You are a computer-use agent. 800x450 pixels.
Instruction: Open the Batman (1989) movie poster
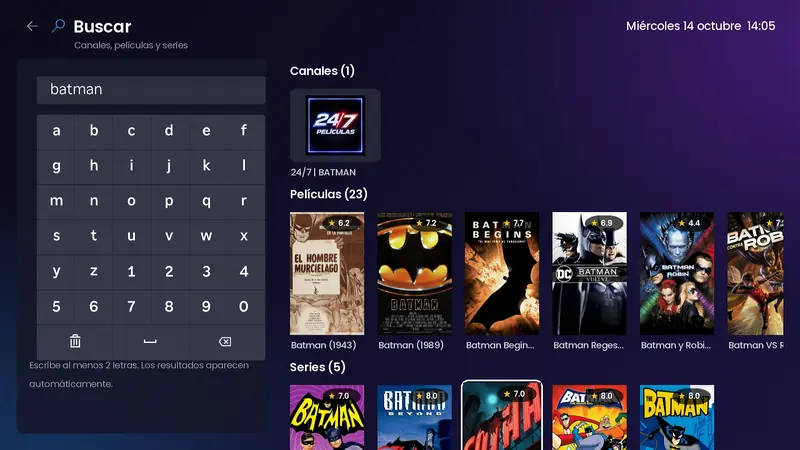coord(414,273)
